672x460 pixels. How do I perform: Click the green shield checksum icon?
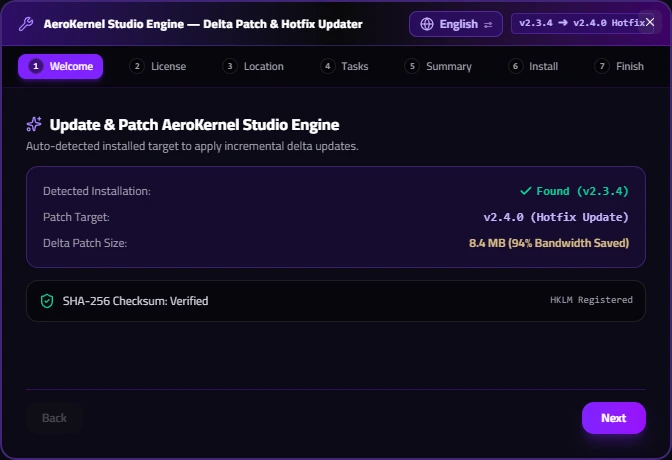coord(47,301)
